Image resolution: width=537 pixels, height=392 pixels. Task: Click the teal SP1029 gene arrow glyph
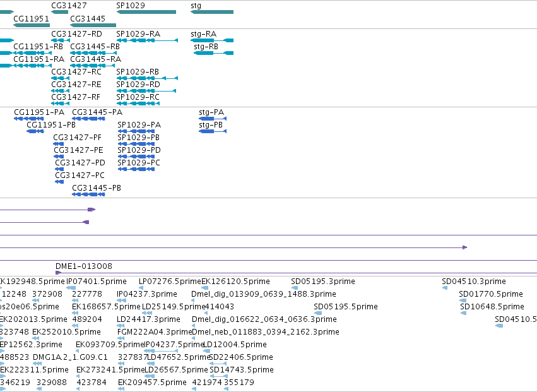(x=146, y=12)
